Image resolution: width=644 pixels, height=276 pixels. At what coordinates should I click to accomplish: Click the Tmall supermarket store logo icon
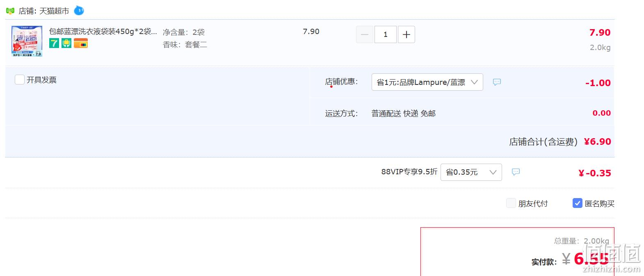click(x=10, y=11)
